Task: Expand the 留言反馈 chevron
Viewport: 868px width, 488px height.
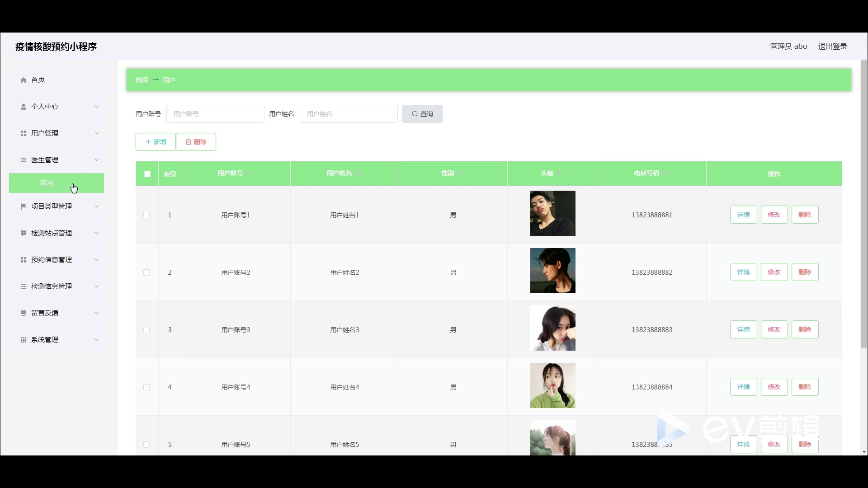Action: (x=97, y=313)
